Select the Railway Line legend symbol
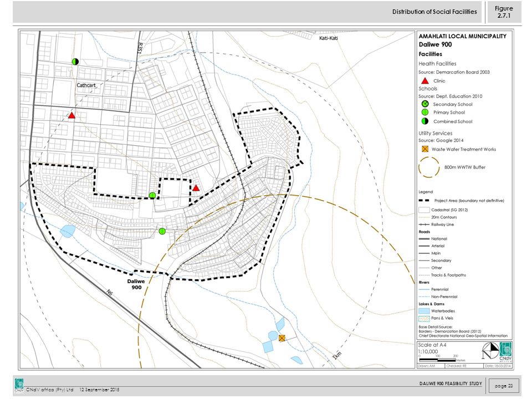Viewport: 532px width, 399px height. (424, 224)
